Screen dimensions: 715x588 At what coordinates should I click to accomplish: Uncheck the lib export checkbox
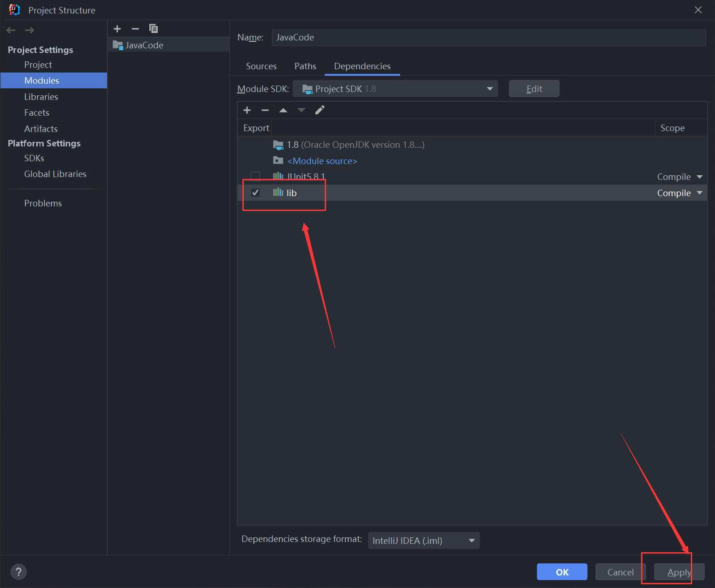coord(255,192)
